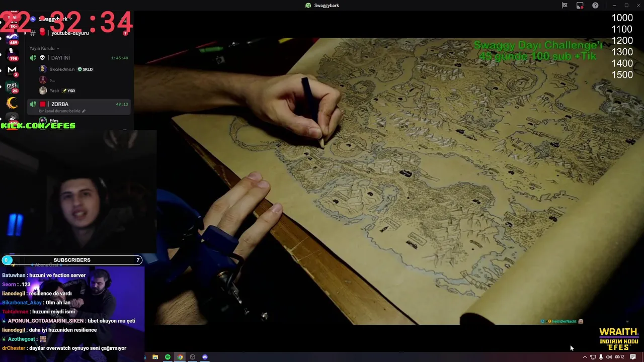The image size is (644, 362).
Task: Open the server with 689 notification badge
Action: [12, 38]
